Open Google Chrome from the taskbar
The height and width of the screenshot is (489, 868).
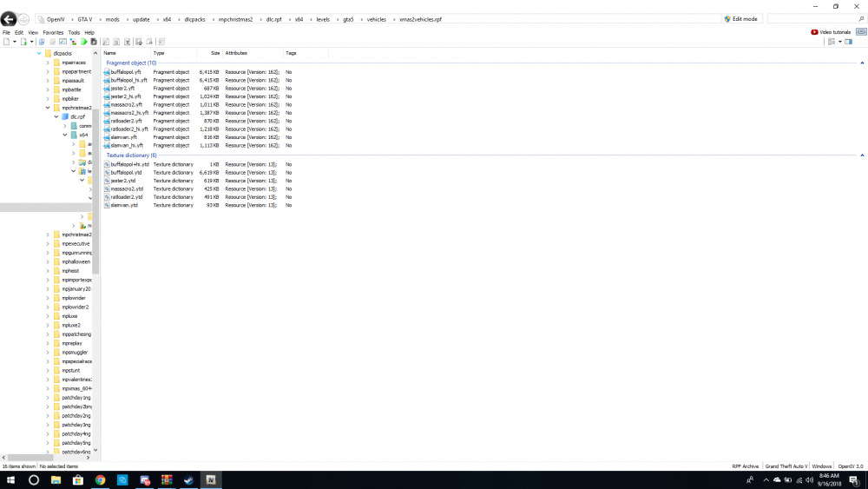pos(100,480)
